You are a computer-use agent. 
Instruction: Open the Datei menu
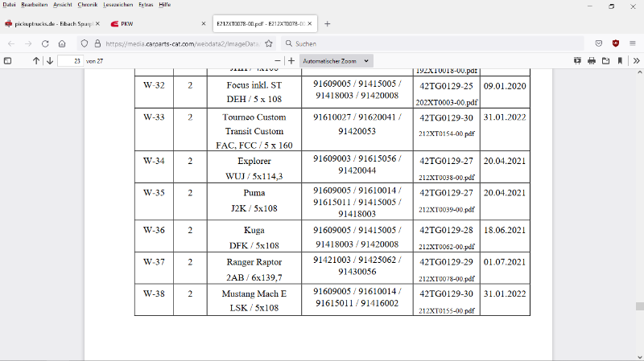click(9, 5)
